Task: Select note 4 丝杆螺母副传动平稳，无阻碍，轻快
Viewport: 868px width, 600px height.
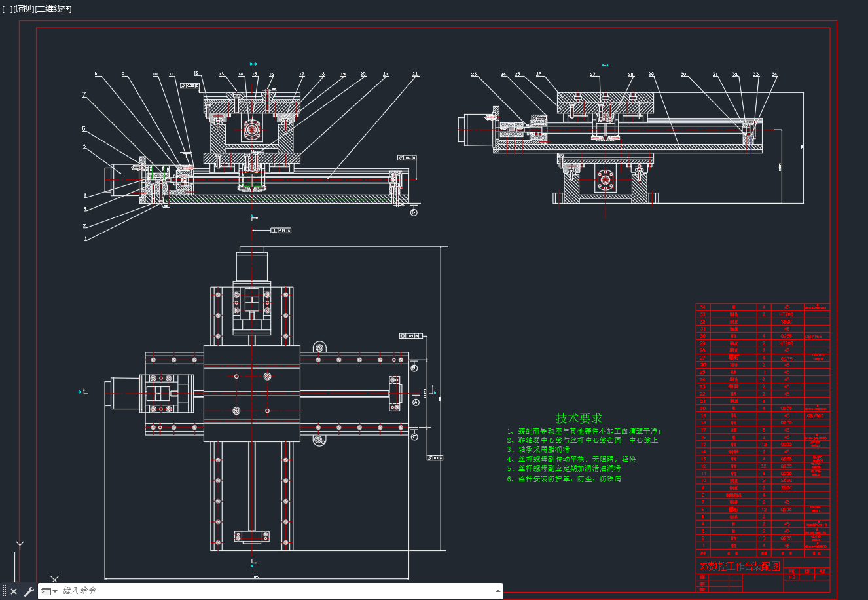Action: click(571, 459)
